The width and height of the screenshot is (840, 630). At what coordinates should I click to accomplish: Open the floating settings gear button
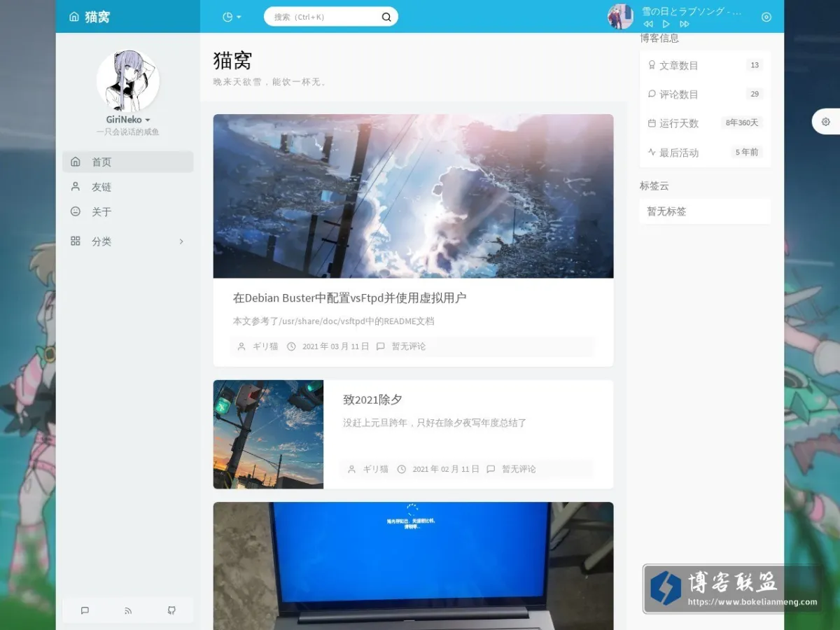click(826, 122)
